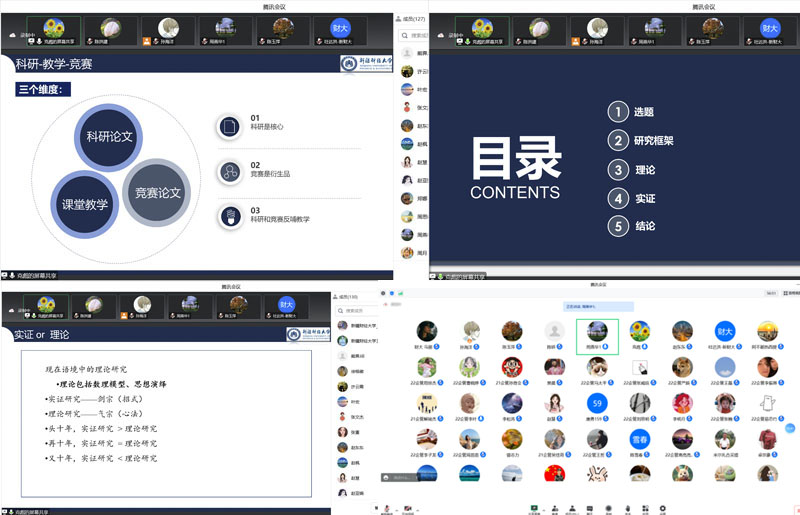Click the blue "59" avatar in gallery view
The width and height of the screenshot is (800, 515).
coord(597,404)
